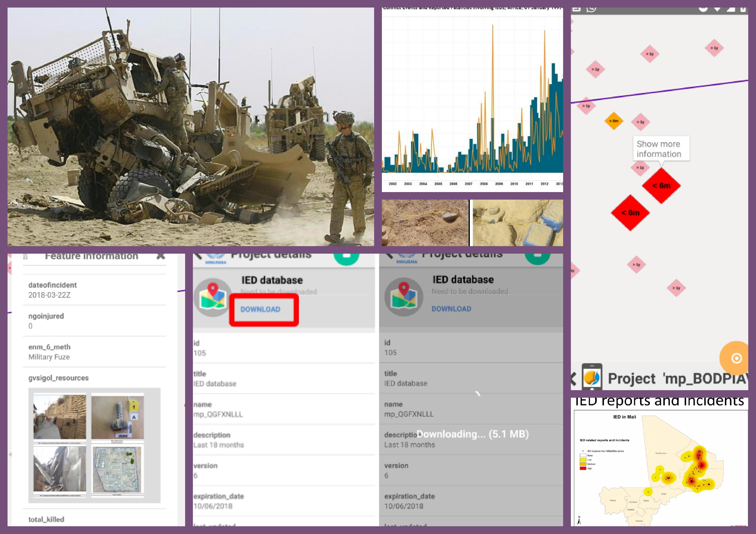Tap the orange '< 6m' diamond marker
This screenshot has height=534, width=756.
click(614, 121)
